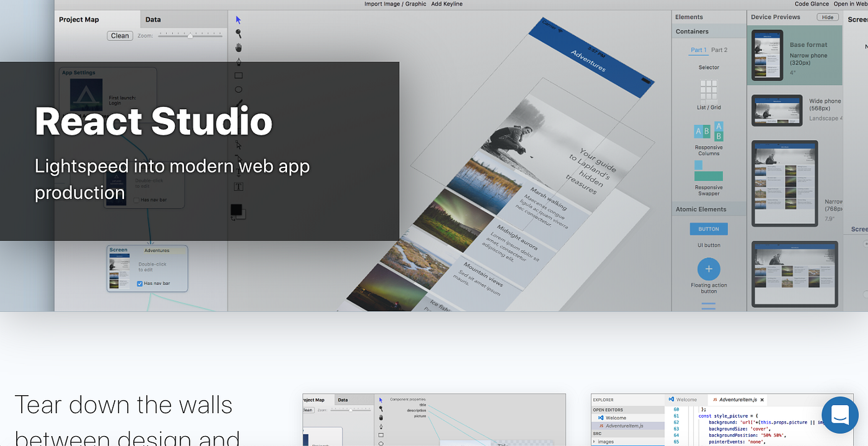Screen dimensions: 868x446
Task: Click the Responsive Columns AB icon
Action: (709, 132)
